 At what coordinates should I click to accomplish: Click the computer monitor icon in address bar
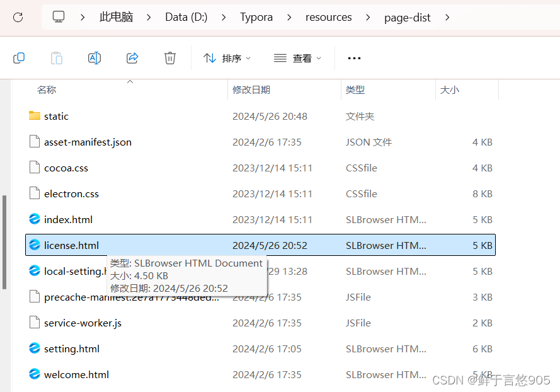[x=59, y=17]
